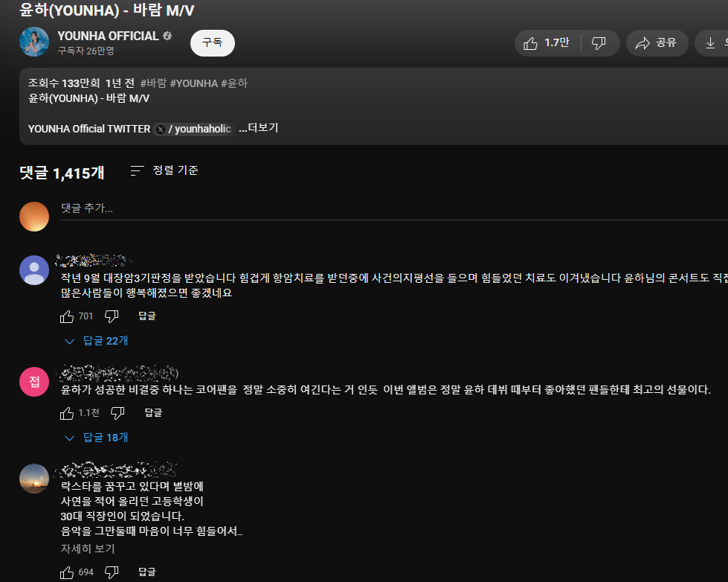Reply to the comment with 701 likes

tap(147, 316)
